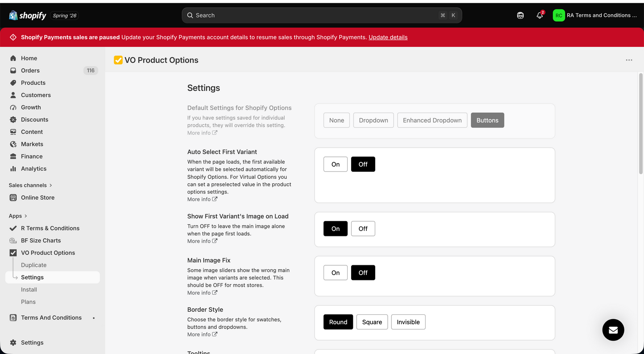Click the Online Store storefront icon
The height and width of the screenshot is (354, 644).
13,198
